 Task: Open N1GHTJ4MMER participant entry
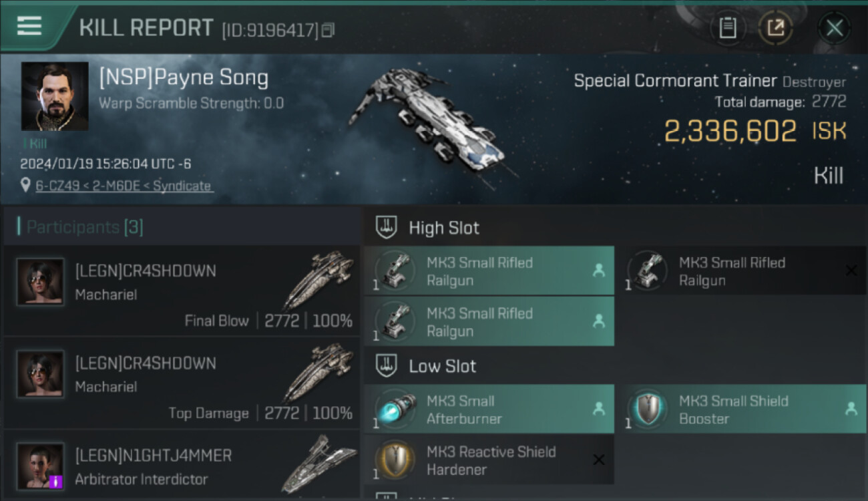click(x=182, y=466)
